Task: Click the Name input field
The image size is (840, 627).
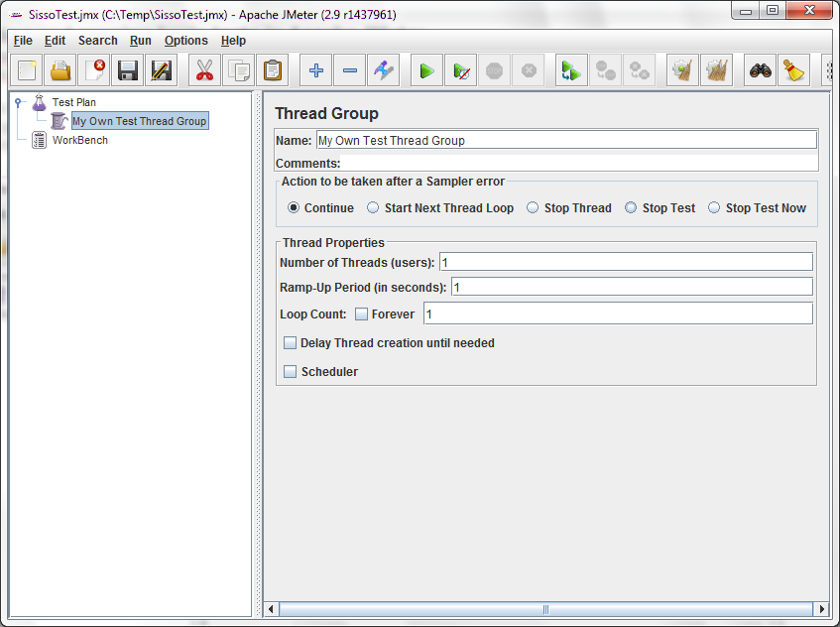Action: 566,141
